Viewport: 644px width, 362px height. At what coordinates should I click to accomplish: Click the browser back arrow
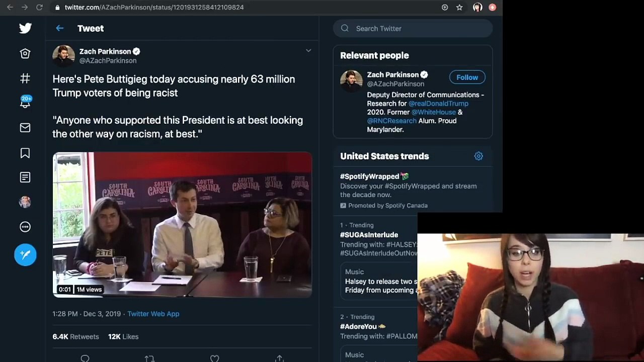pyautogui.click(x=10, y=8)
